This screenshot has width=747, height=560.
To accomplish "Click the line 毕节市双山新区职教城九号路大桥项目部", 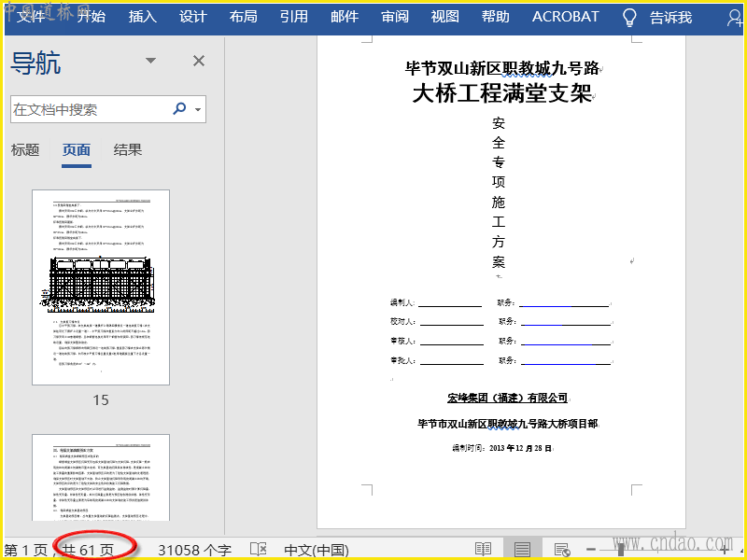I will click(507, 424).
